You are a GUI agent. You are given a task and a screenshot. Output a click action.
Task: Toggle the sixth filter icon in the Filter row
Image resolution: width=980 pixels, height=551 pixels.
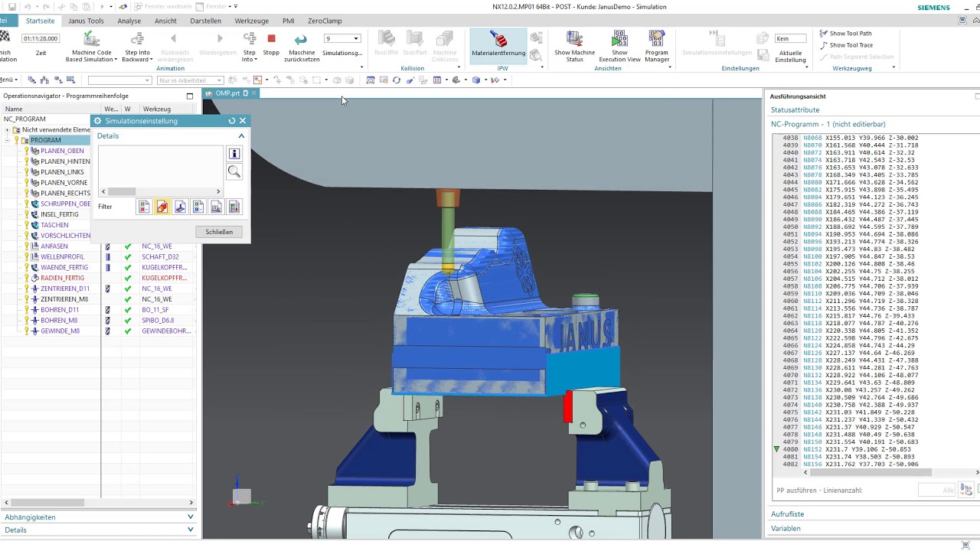coord(234,207)
